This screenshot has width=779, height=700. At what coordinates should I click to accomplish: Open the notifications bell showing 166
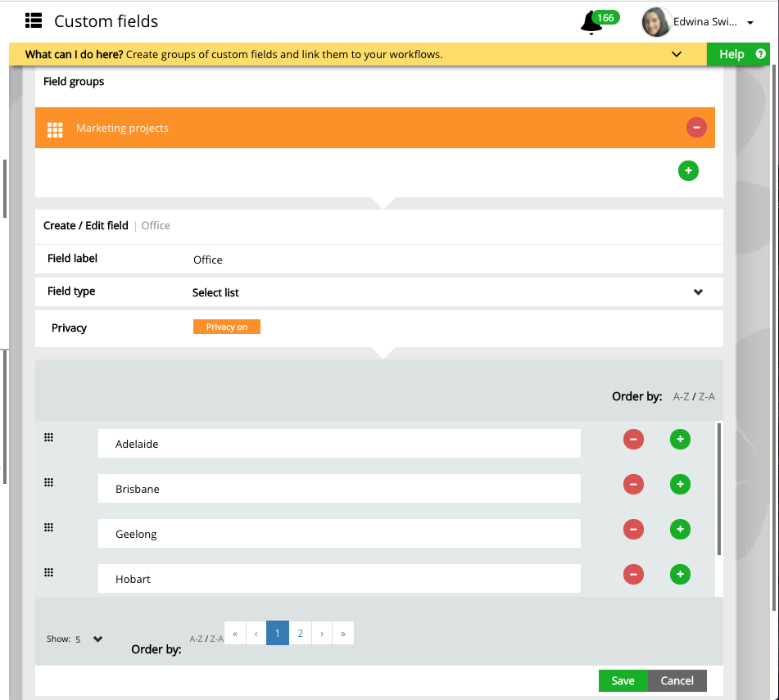591,23
